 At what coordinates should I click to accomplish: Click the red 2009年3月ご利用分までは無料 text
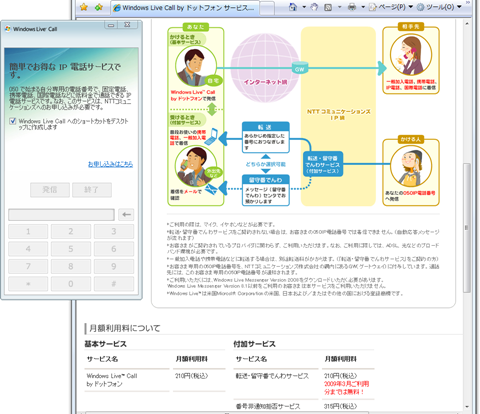[346, 388]
